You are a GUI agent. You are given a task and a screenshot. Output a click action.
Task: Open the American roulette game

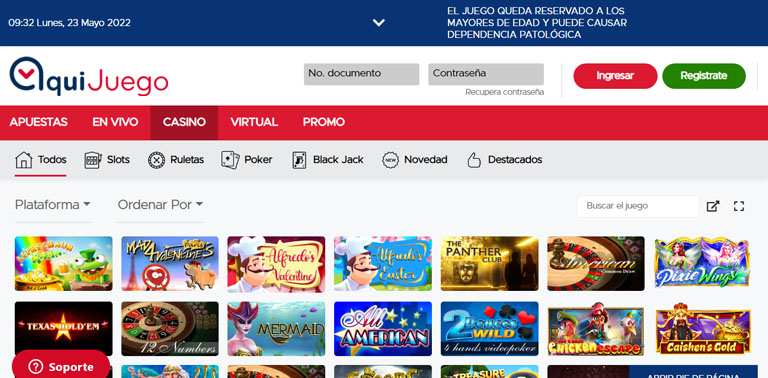[596, 264]
